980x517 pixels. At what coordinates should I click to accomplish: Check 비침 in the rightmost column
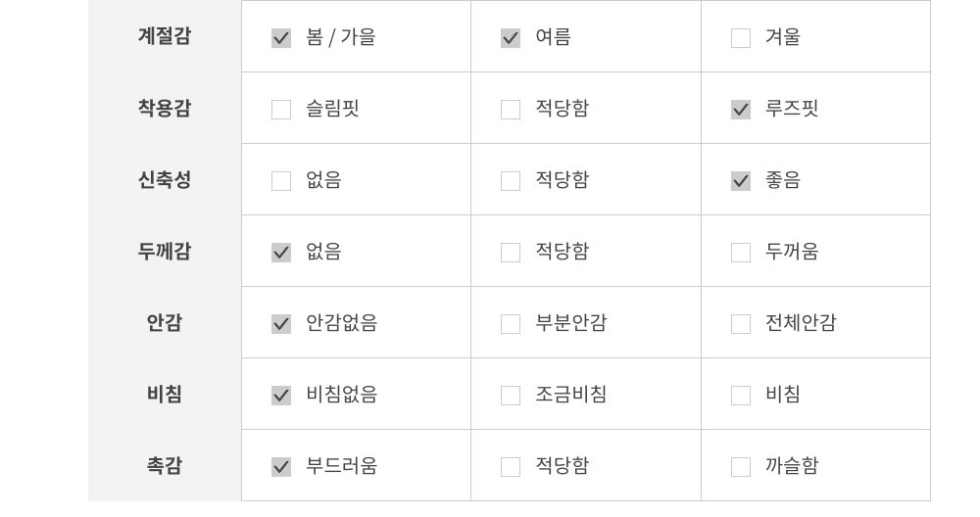pos(741,396)
